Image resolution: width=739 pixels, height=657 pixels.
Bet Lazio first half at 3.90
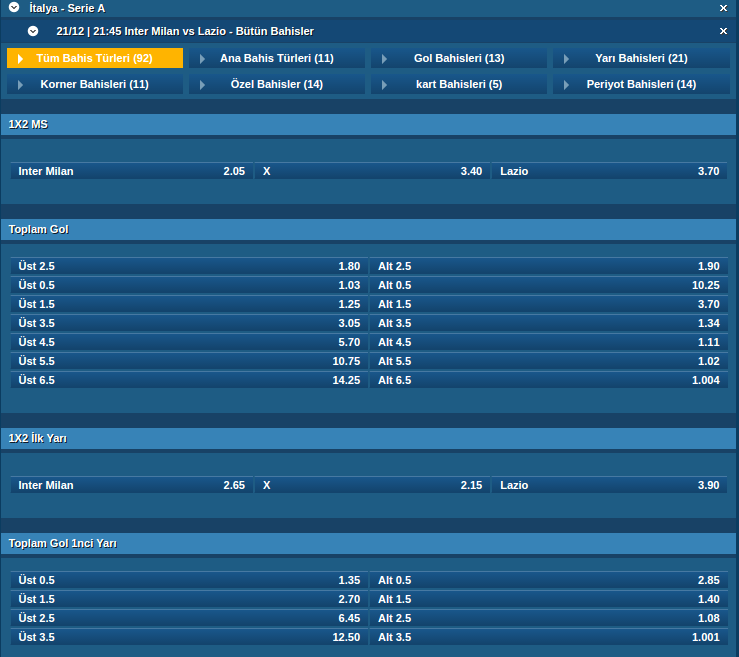609,485
